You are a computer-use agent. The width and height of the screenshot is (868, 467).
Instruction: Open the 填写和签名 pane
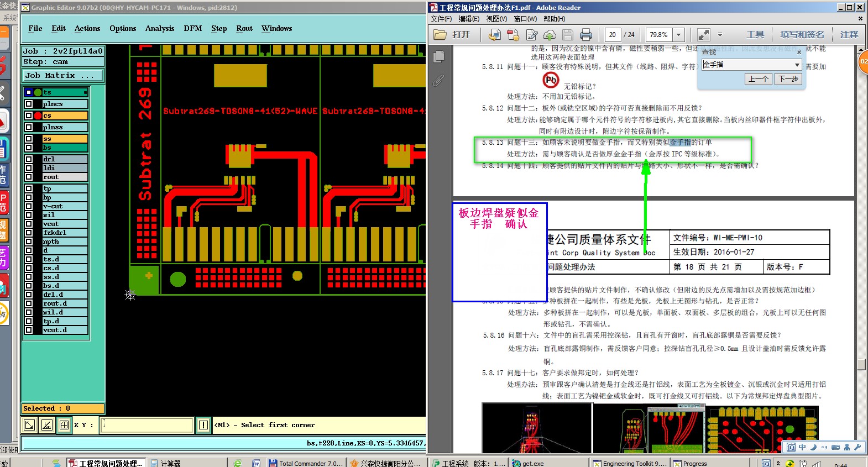click(x=802, y=35)
